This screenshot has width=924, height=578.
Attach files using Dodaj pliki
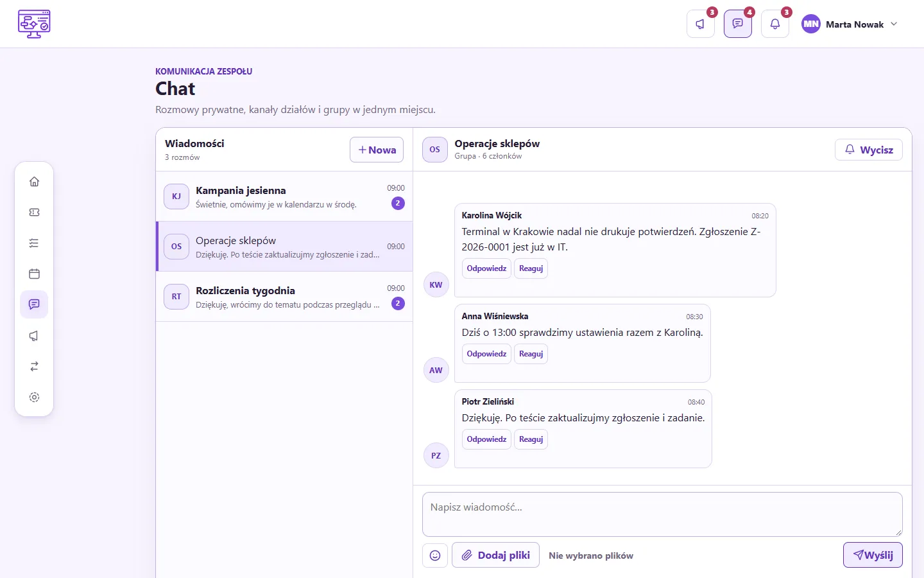496,555
